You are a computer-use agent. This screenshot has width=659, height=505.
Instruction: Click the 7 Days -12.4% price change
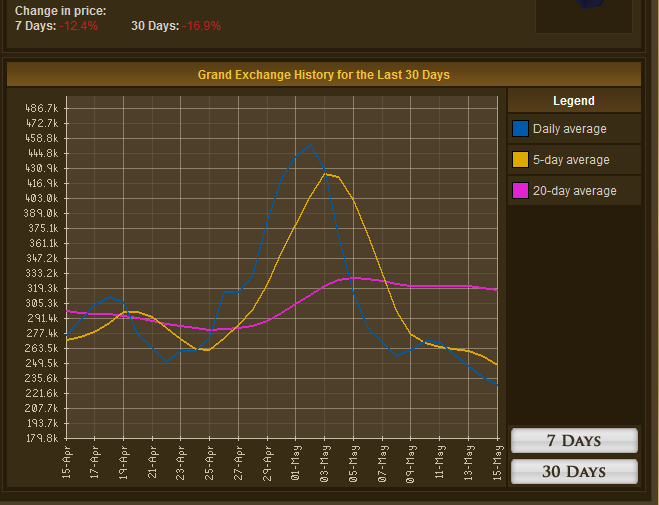coord(56,26)
